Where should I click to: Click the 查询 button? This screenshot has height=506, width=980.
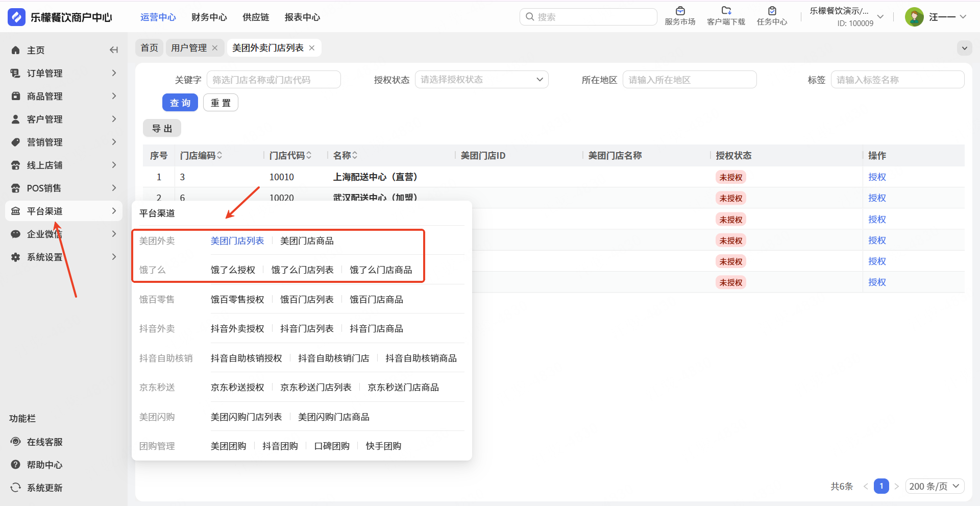[180, 103]
